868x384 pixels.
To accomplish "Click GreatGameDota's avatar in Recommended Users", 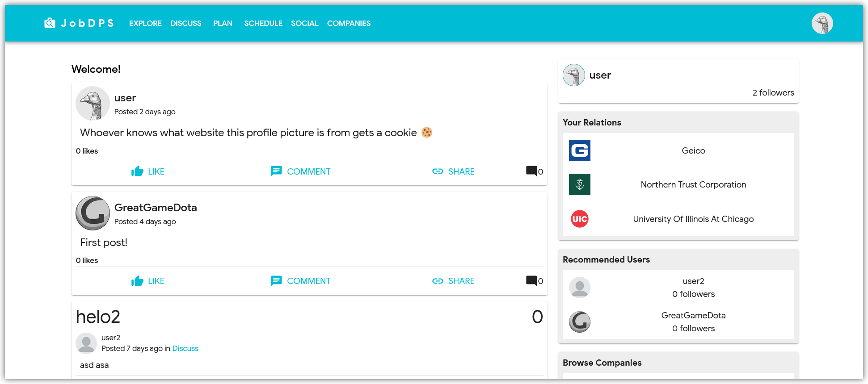I will tap(579, 322).
